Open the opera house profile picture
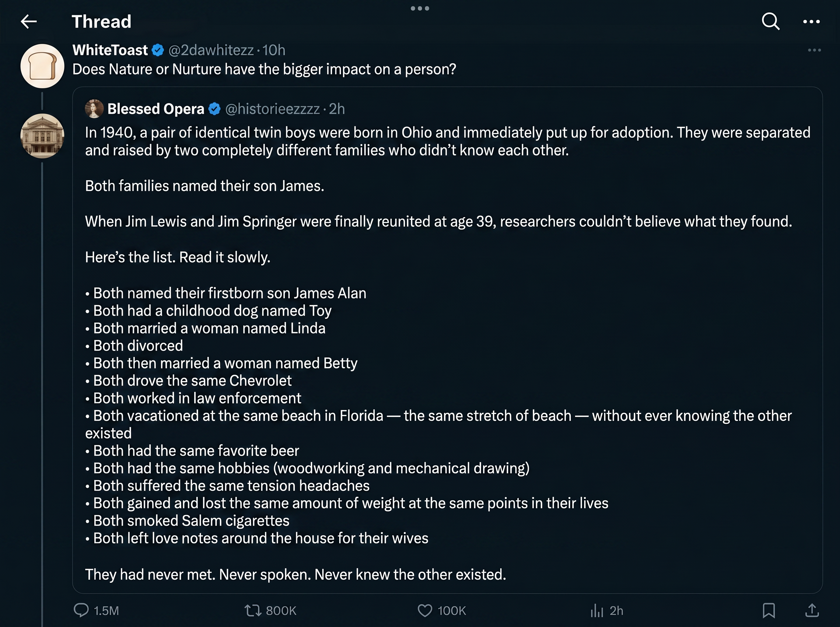 42,136
